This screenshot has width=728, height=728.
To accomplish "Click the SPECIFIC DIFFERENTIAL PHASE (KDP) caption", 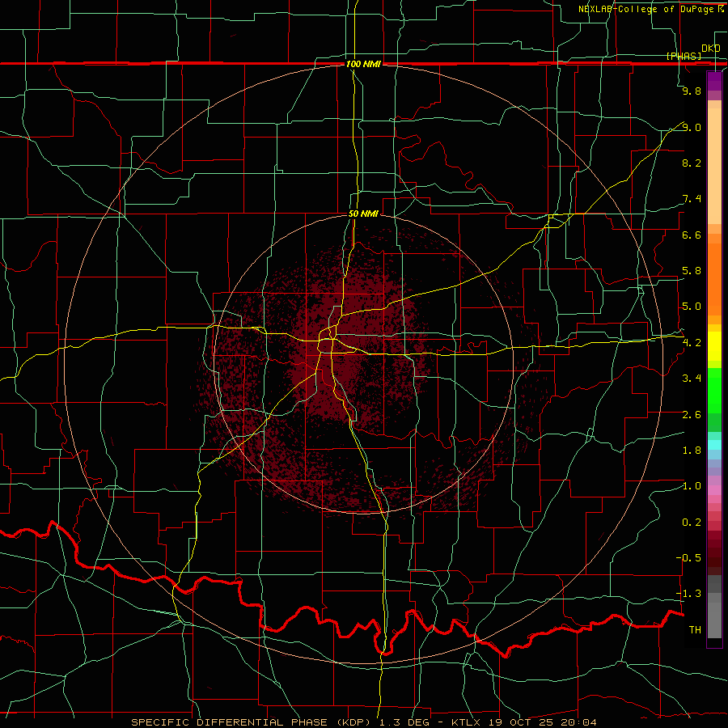I will 252,722.
